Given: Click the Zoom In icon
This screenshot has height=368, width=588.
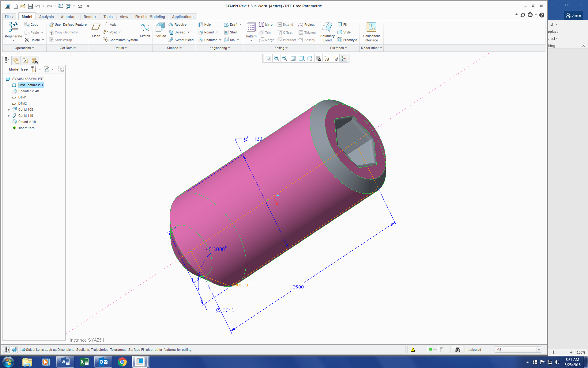Looking at the screenshot, I should (277, 58).
